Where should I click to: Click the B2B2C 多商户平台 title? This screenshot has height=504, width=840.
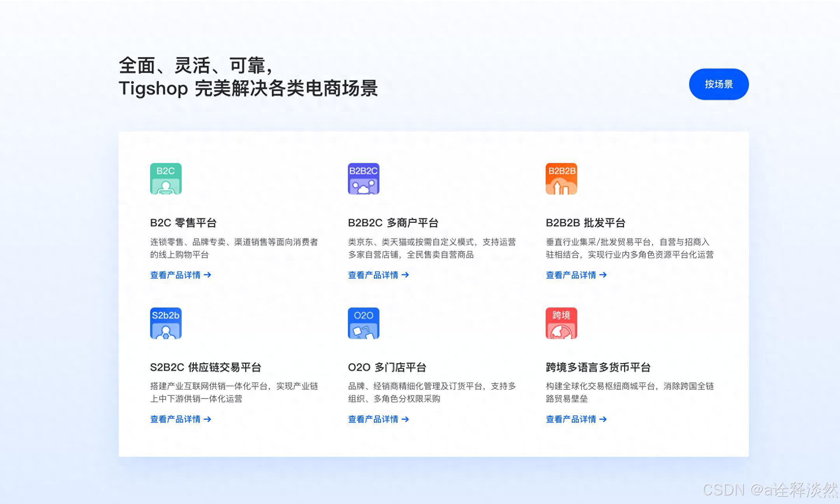click(393, 223)
